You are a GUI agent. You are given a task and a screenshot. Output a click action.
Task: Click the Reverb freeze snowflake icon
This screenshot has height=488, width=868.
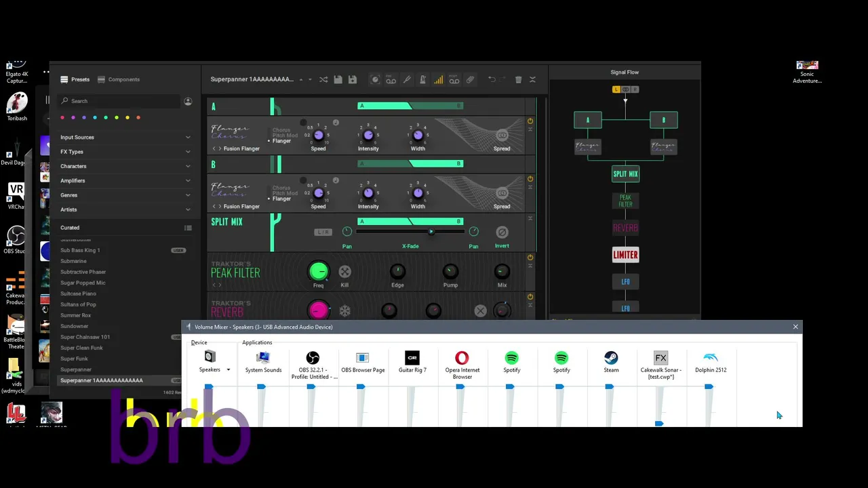point(344,311)
